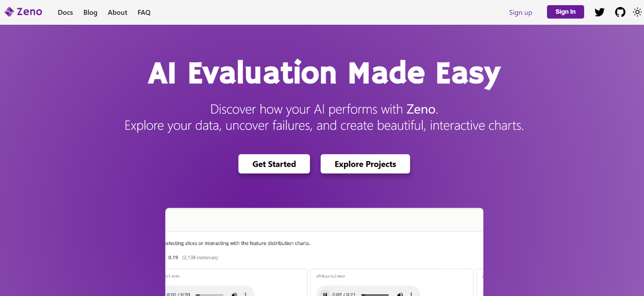Click the Zeno diamond logo icon
The width and height of the screenshot is (644, 296).
(x=9, y=12)
